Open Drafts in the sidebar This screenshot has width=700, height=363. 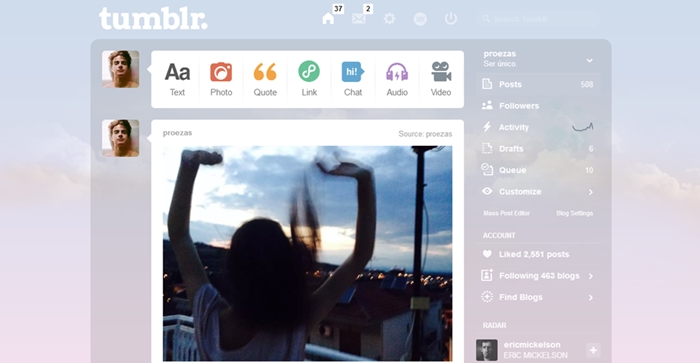[x=538, y=149]
